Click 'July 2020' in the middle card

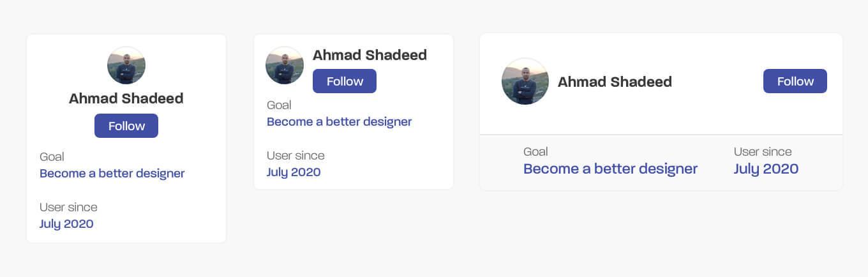pyautogui.click(x=294, y=172)
